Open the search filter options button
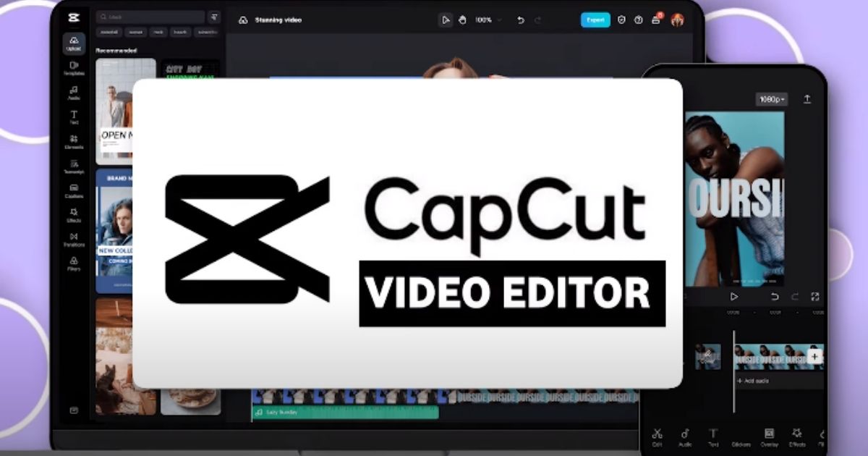 (x=214, y=17)
